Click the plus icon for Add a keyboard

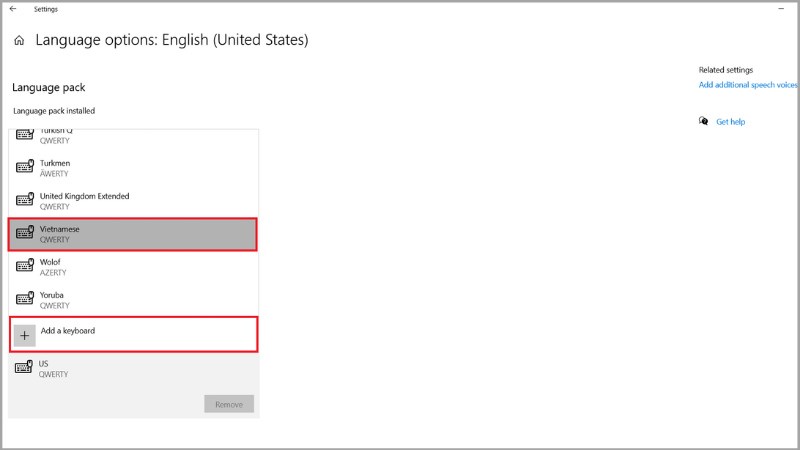(24, 336)
